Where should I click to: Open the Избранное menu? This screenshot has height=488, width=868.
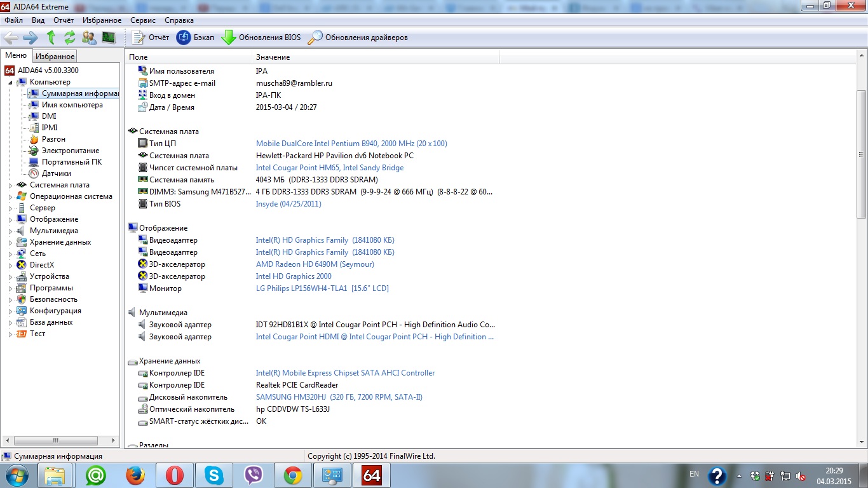tap(102, 20)
